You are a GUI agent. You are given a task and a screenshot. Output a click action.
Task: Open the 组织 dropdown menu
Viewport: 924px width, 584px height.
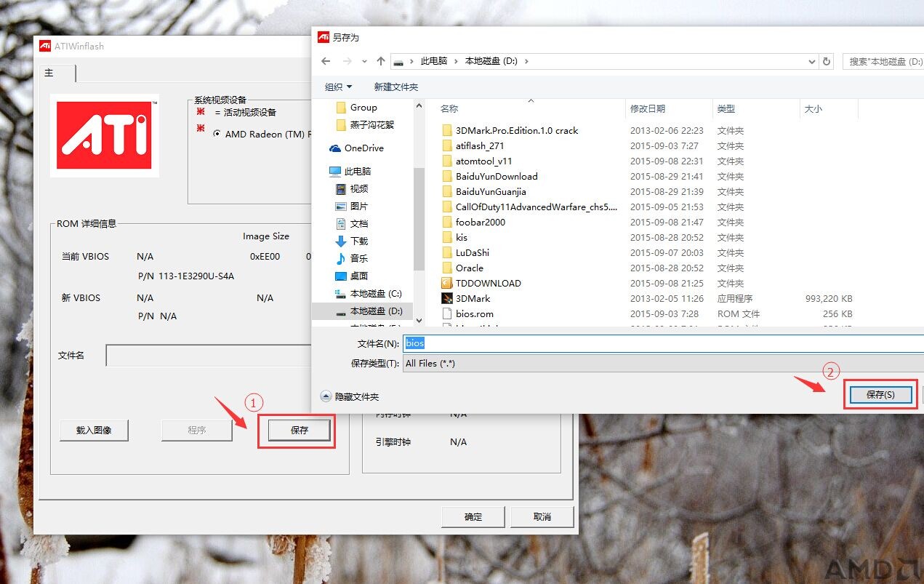338,87
